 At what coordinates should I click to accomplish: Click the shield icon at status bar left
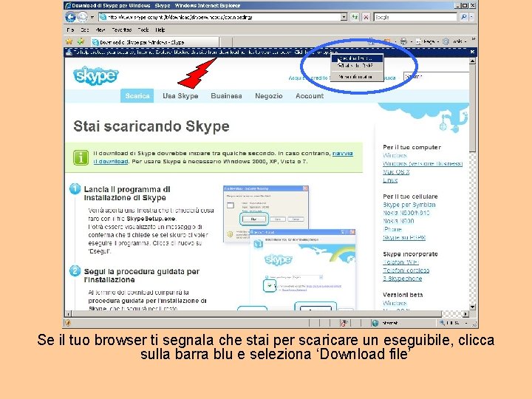point(68,323)
